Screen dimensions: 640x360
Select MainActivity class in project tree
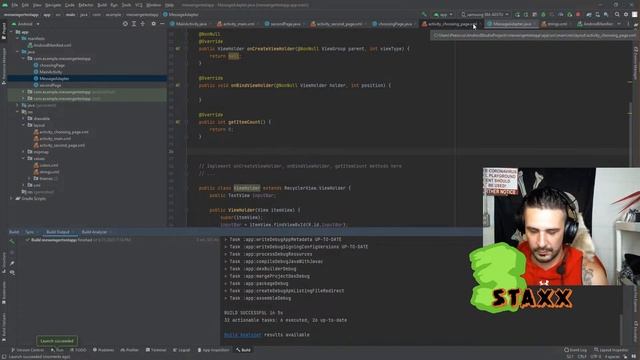(x=48, y=72)
